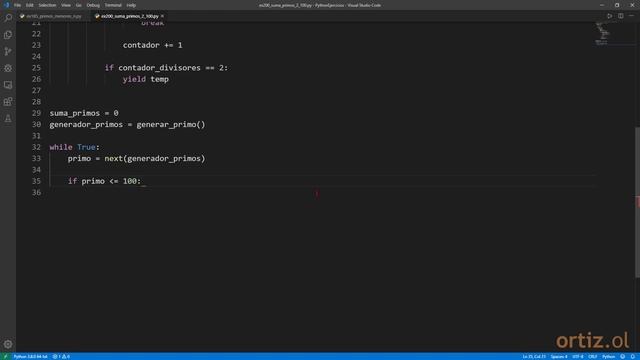Show errors and warnings from status bar

[61, 356]
